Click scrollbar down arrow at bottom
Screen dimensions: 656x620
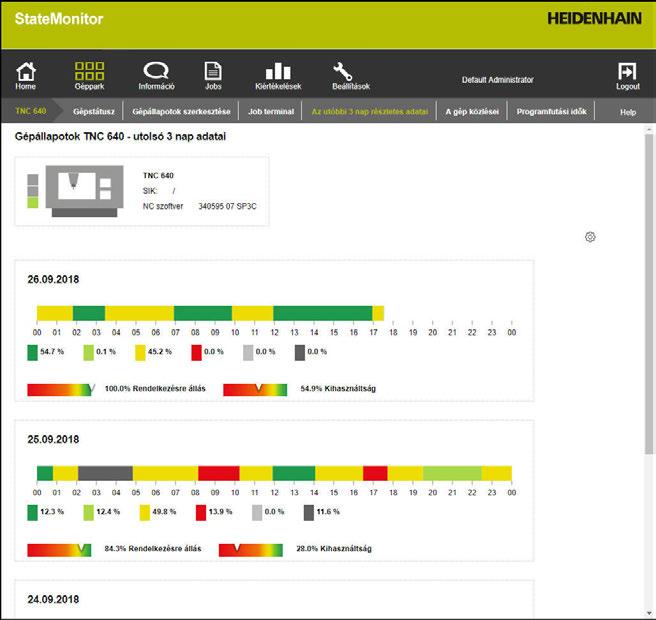[x=649, y=614]
